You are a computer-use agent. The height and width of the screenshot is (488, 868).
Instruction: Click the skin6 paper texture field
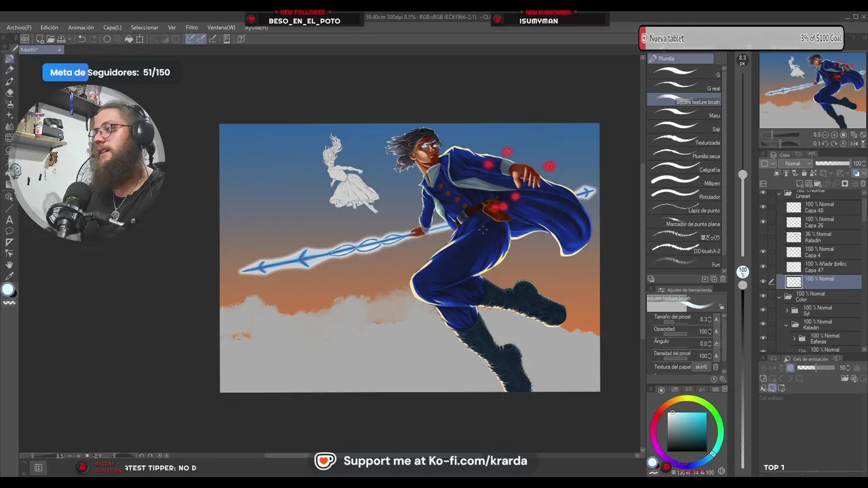(701, 367)
